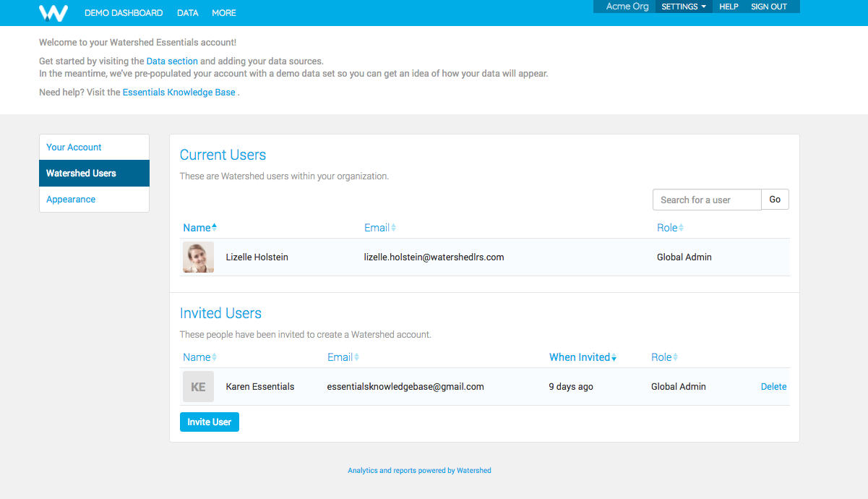Click the Current Users heading
This screenshot has width=868, height=499.
pyautogui.click(x=223, y=155)
